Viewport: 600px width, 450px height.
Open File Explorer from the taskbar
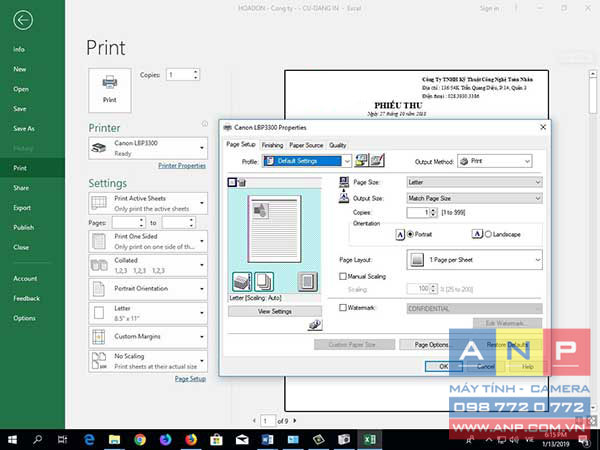pyautogui.click(x=114, y=439)
